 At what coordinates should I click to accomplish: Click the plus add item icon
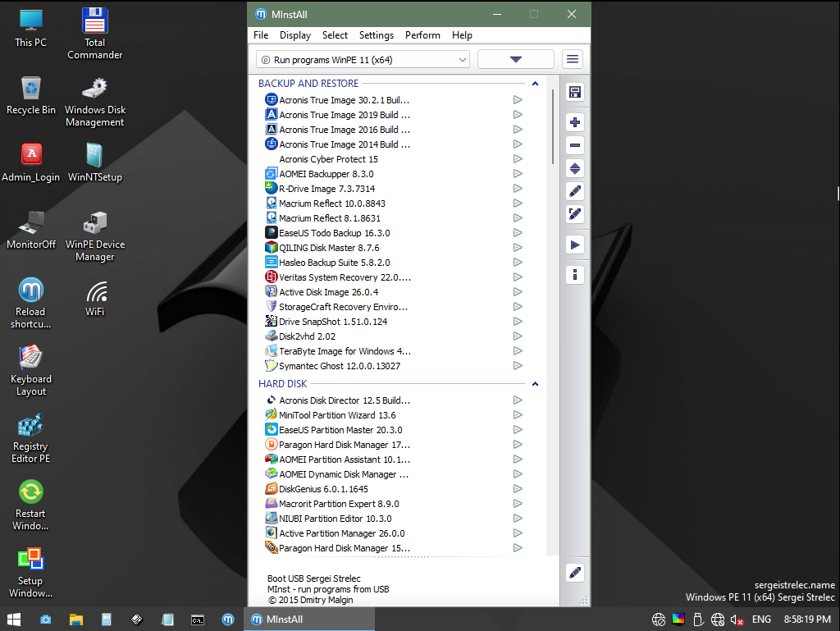pyautogui.click(x=575, y=122)
